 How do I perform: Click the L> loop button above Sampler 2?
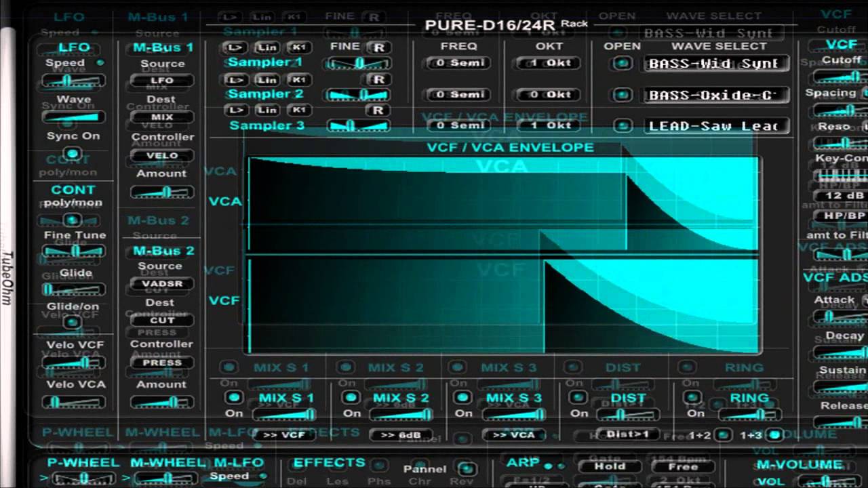click(x=235, y=79)
